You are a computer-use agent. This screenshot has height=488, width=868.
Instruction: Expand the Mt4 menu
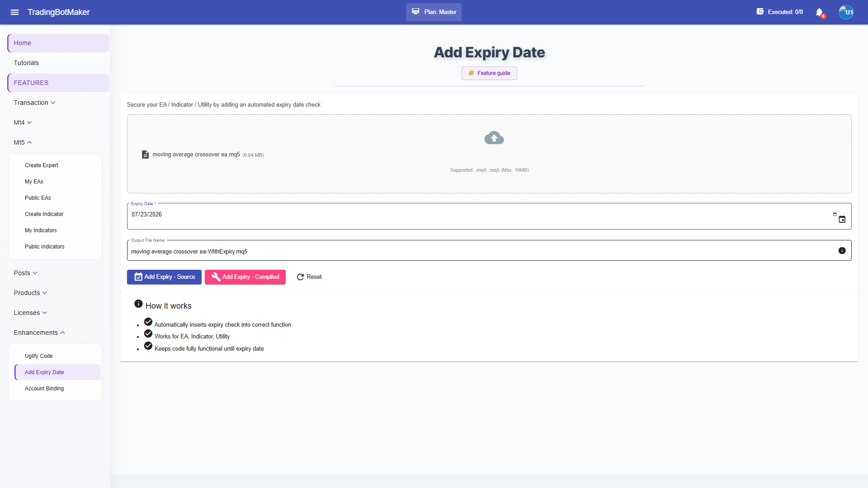(x=23, y=122)
